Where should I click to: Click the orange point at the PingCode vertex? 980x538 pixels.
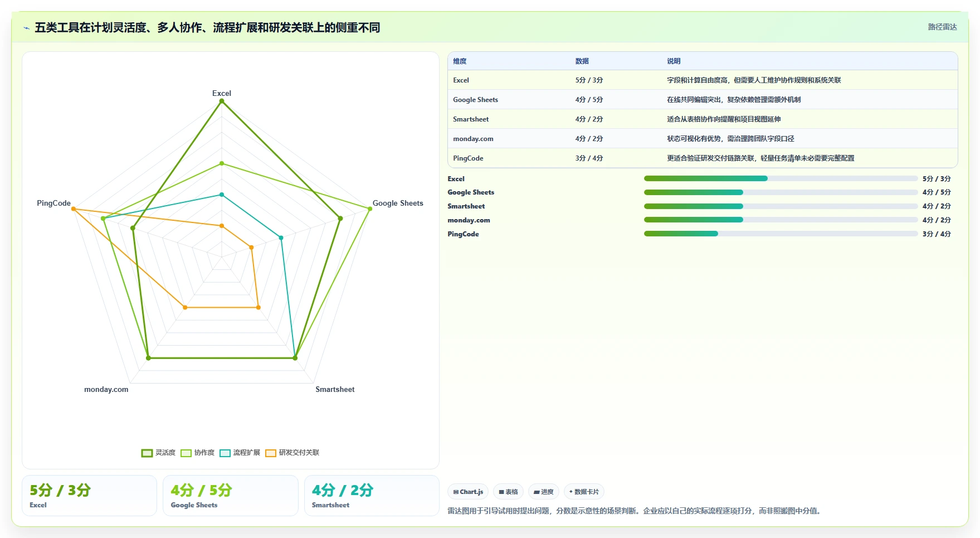(x=74, y=209)
